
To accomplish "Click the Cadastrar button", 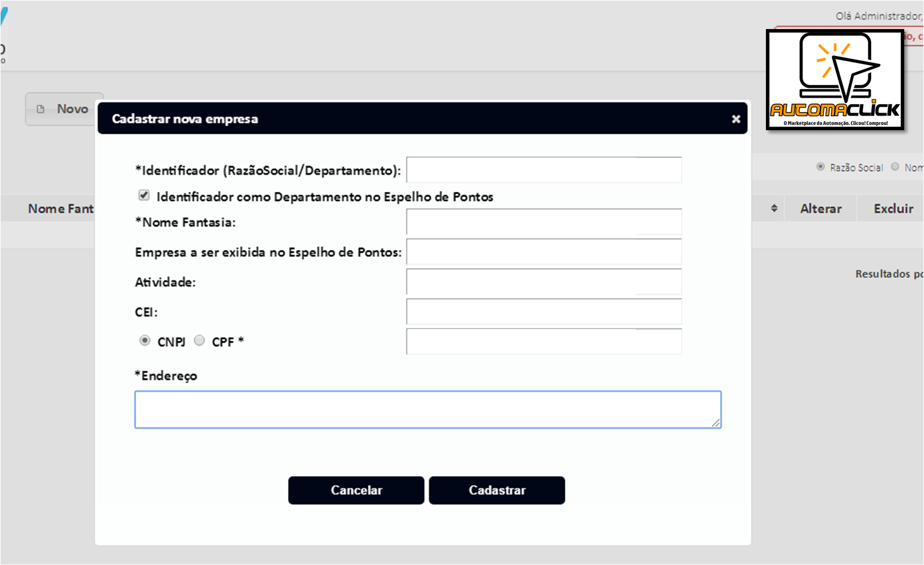I will (497, 490).
